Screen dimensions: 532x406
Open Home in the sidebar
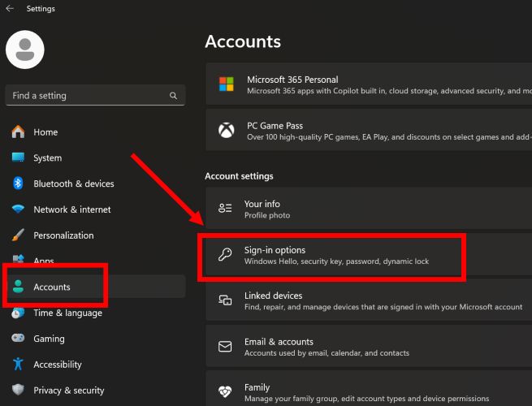(45, 132)
